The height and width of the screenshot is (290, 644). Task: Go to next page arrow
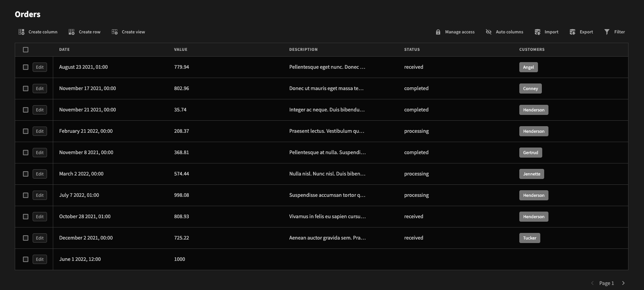point(623,283)
